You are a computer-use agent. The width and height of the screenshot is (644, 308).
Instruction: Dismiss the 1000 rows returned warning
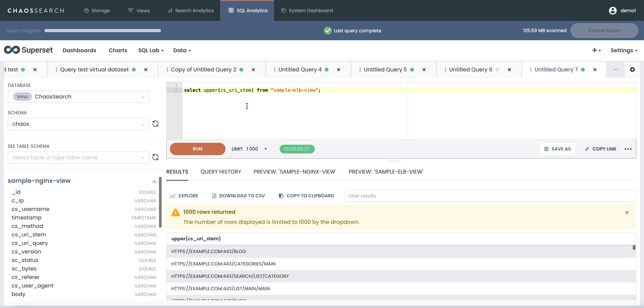coord(627,212)
